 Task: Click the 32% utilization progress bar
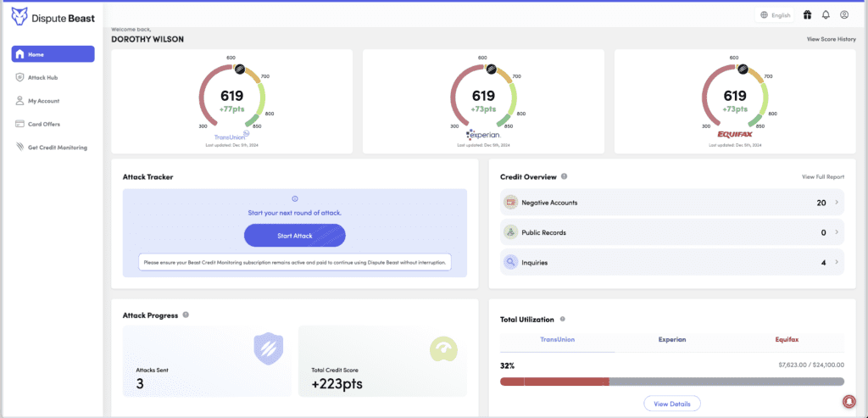[x=672, y=382]
